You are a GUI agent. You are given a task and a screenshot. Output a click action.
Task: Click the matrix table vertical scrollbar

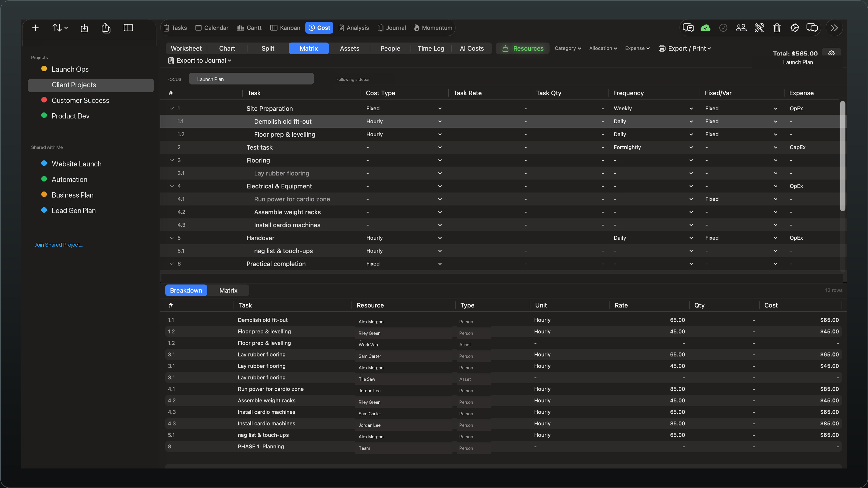coord(843,157)
